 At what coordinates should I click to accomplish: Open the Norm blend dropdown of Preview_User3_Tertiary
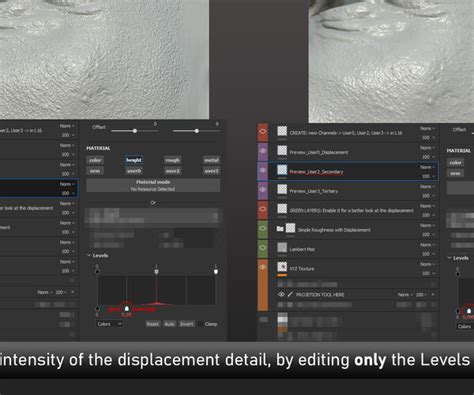(x=427, y=186)
